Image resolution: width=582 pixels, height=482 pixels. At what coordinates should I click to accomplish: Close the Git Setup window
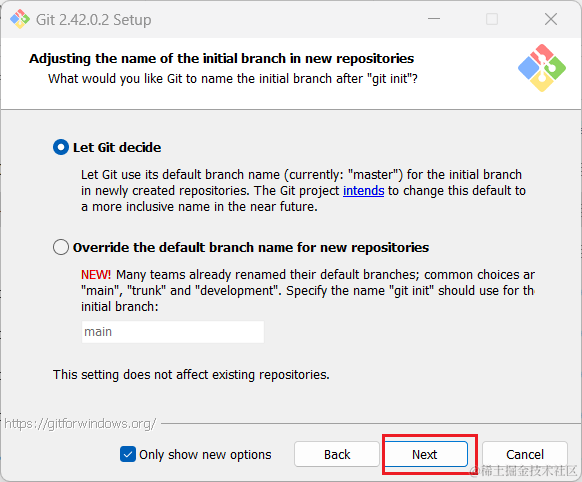point(551,19)
